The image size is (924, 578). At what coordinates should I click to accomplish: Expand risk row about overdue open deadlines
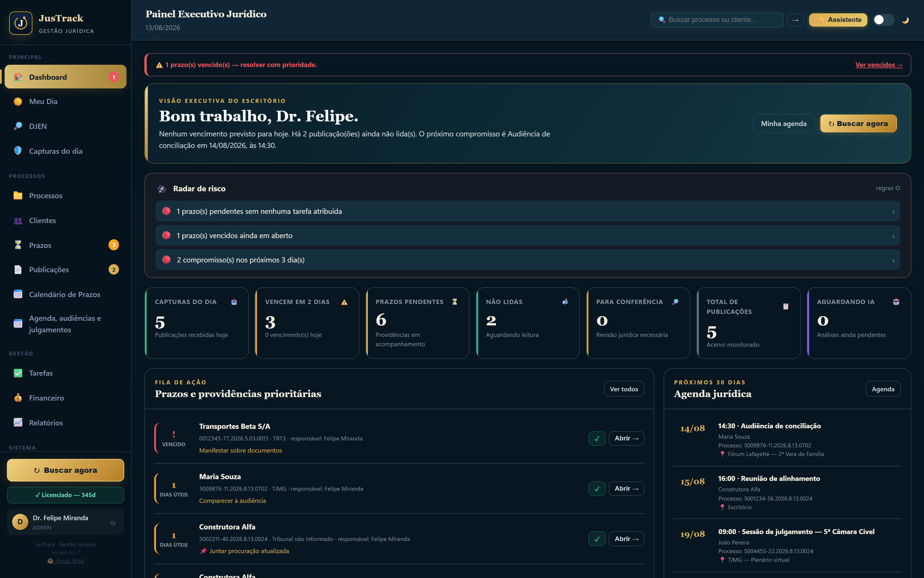528,236
